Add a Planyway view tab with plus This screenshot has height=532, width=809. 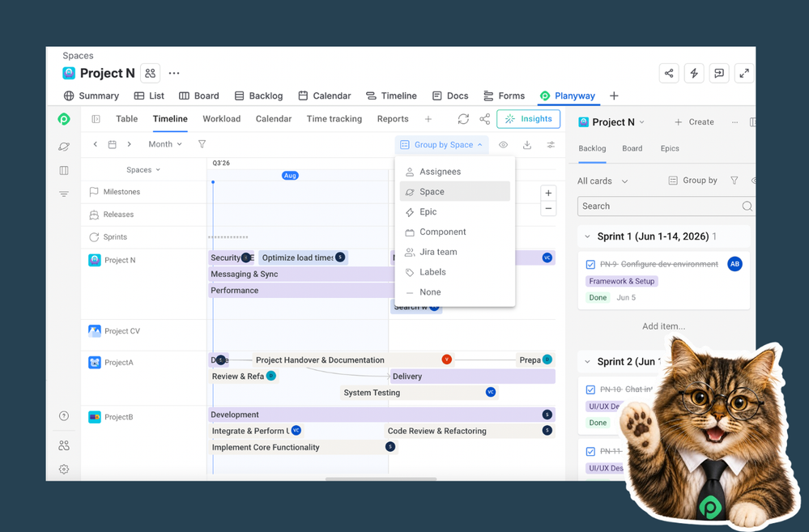(428, 119)
